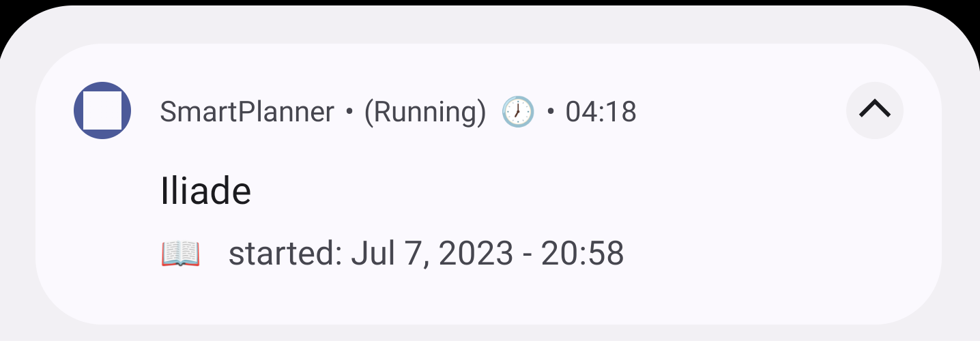Click the (Running) status label
The width and height of the screenshot is (980, 343).
tap(424, 112)
